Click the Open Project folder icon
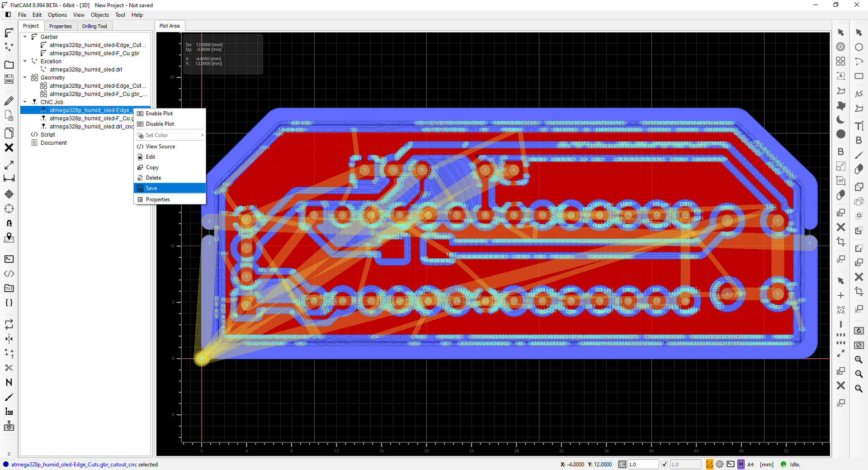The height and width of the screenshot is (470, 868). point(9,65)
